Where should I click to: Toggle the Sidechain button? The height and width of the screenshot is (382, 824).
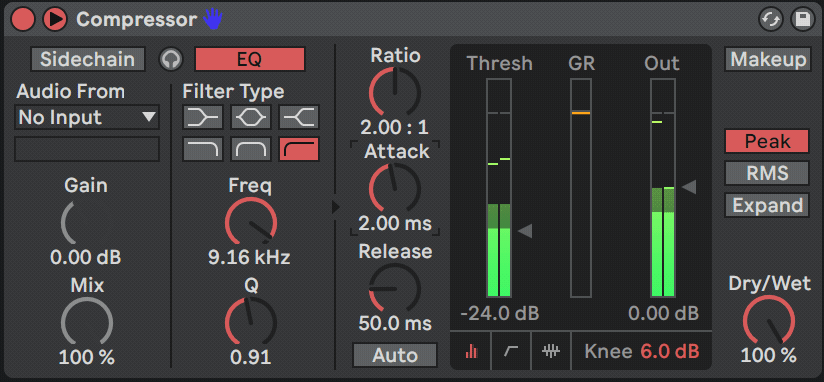88,59
